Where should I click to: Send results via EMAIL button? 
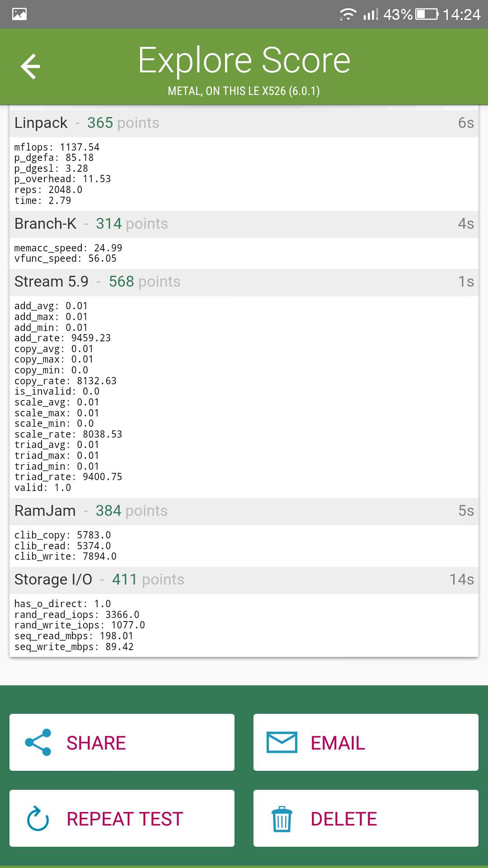pos(366,742)
